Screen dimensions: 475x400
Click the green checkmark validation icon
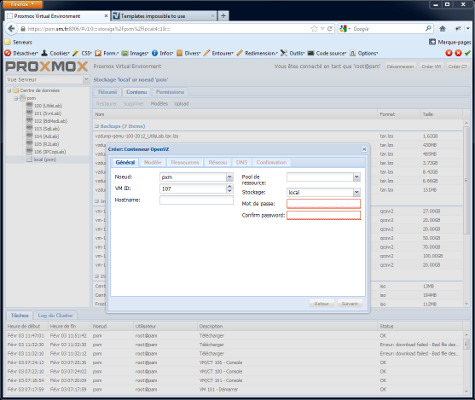coord(468,53)
